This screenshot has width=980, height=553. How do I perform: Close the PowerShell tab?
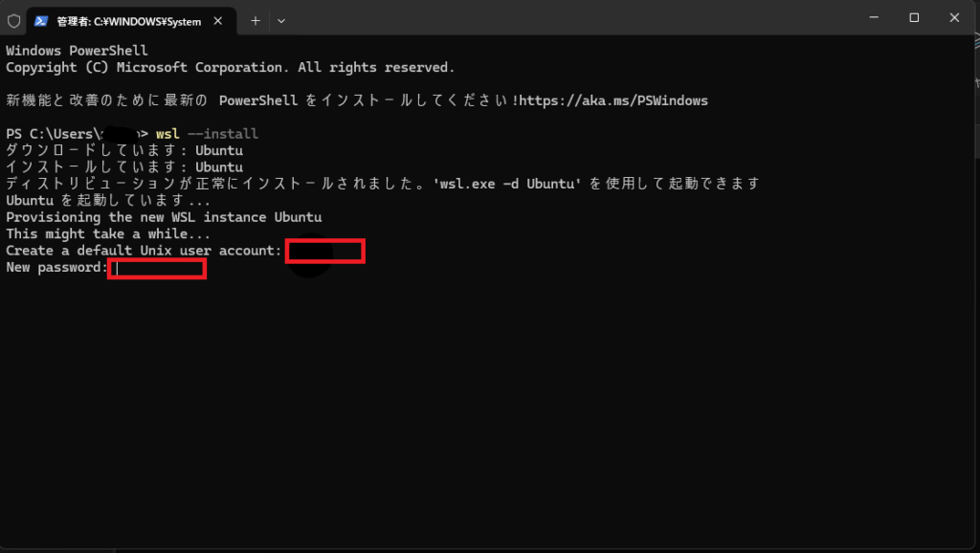(x=217, y=21)
